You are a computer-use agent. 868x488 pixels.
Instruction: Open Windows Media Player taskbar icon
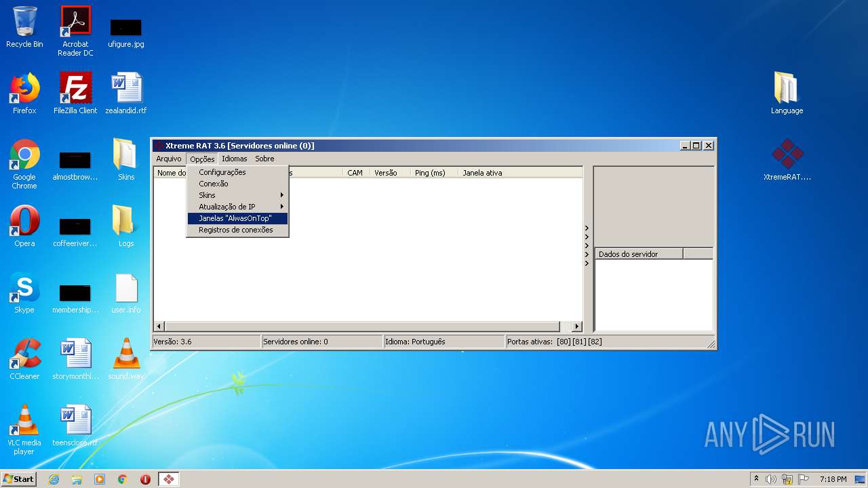coord(100,479)
